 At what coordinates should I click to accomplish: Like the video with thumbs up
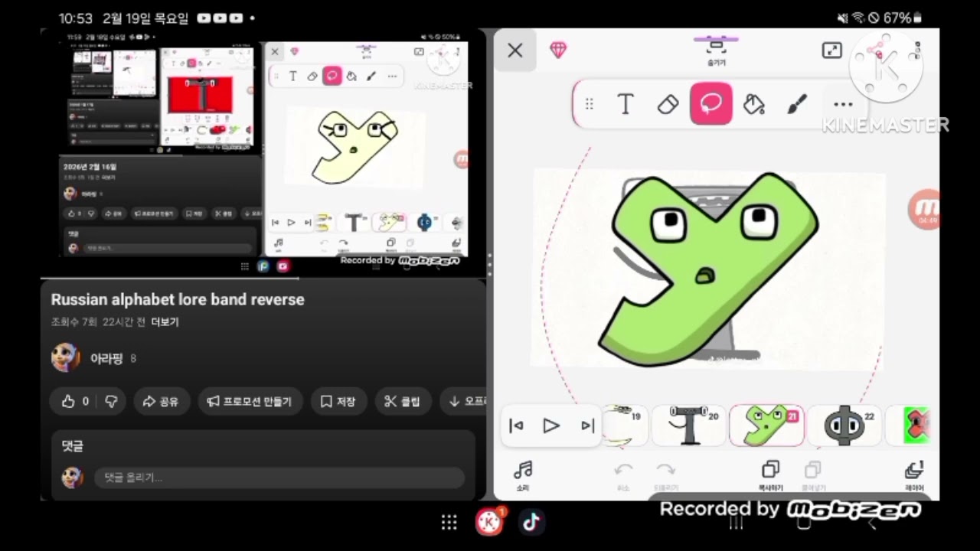click(76, 401)
